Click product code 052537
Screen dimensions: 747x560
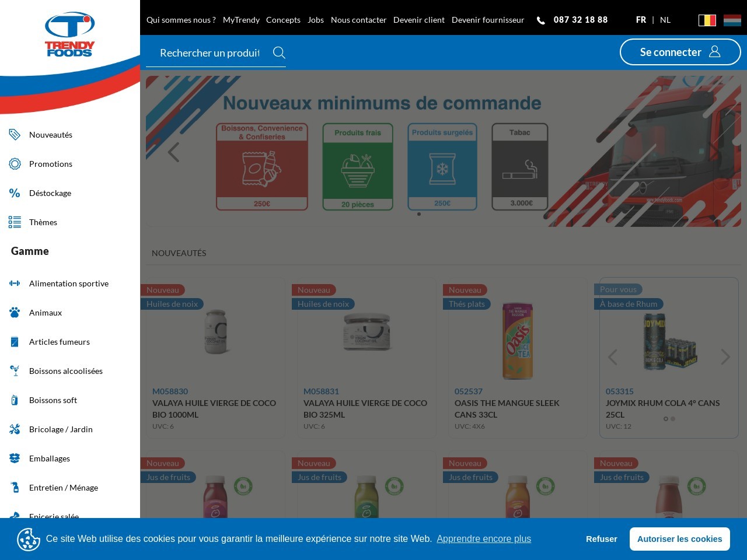tap(469, 391)
